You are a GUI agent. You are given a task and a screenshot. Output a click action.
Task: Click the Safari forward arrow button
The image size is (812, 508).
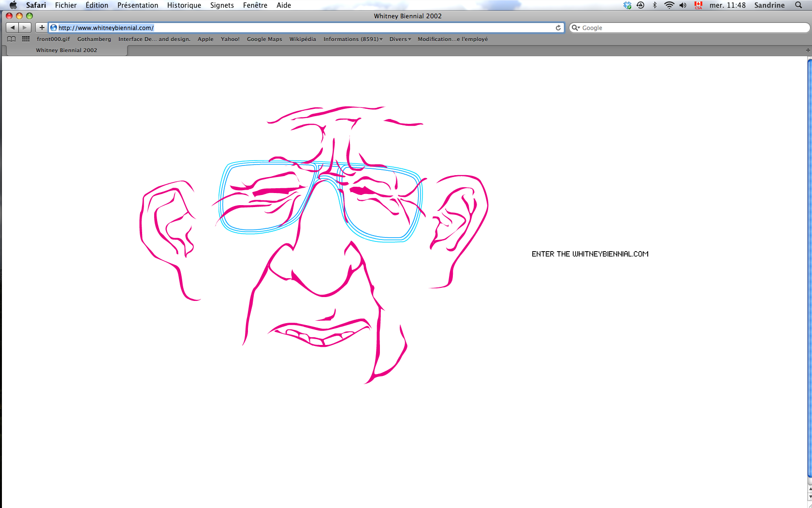point(25,28)
